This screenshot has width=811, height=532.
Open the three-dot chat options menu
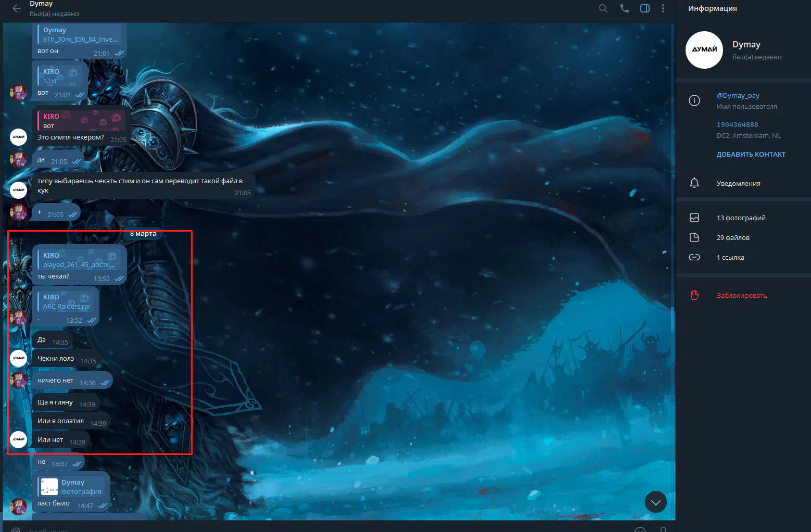663,8
